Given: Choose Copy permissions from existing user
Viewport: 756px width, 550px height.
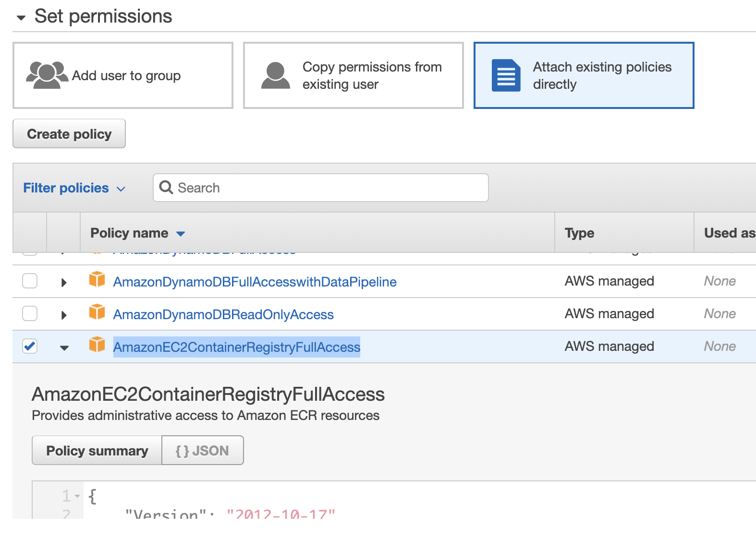Looking at the screenshot, I should point(354,75).
